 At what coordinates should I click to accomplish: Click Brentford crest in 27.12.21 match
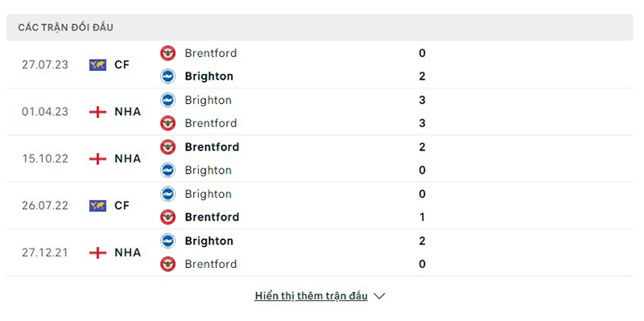pos(168,264)
